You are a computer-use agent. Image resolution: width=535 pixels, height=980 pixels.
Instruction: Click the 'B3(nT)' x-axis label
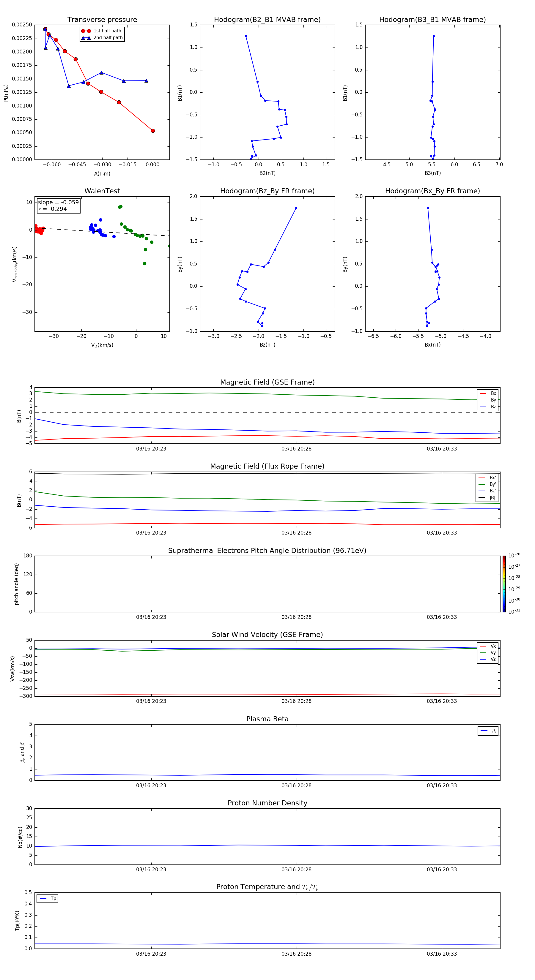[432, 173]
